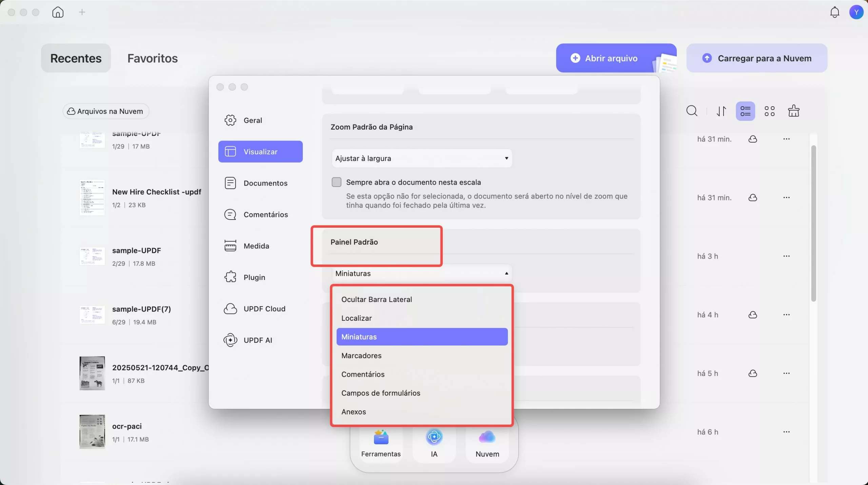This screenshot has width=868, height=485.
Task: Open more options for há 3 h row
Action: coord(787,256)
